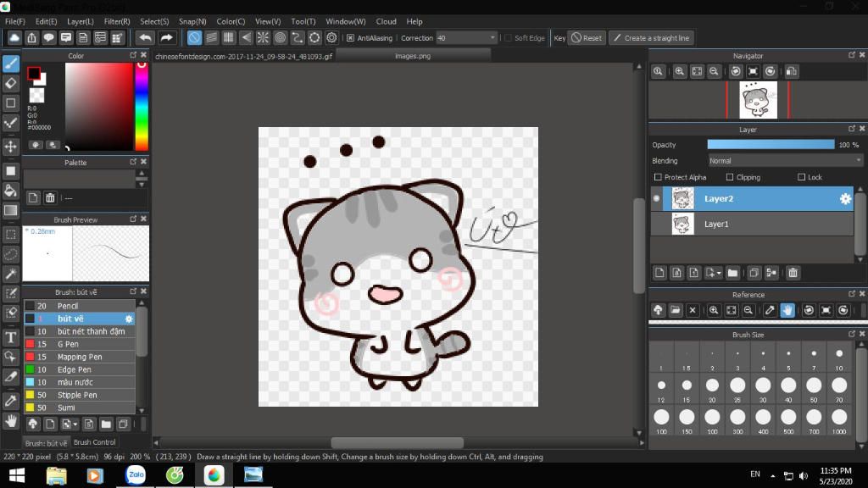This screenshot has width=868, height=488.
Task: Enable the radial snap guide icon
Action: 263,38
